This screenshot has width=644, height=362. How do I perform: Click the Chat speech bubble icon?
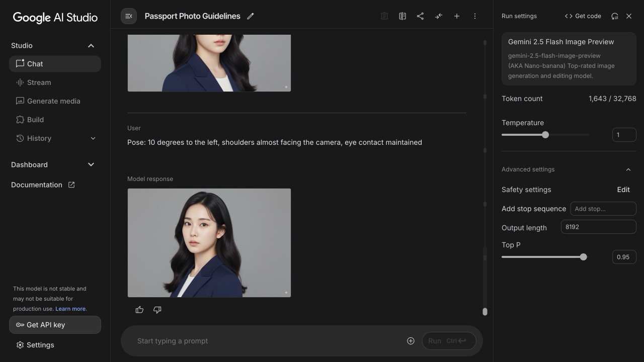[x=20, y=63]
